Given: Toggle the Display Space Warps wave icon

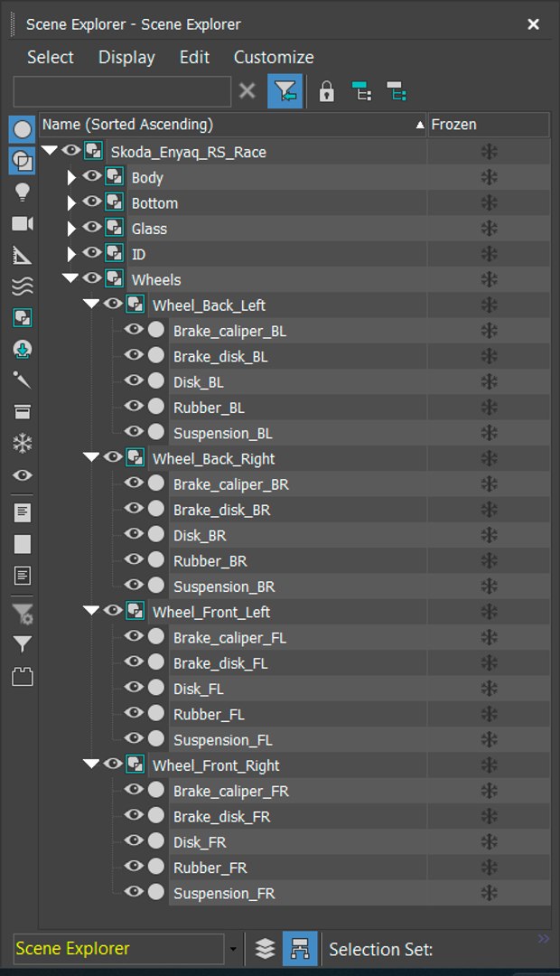Looking at the screenshot, I should click(23, 286).
